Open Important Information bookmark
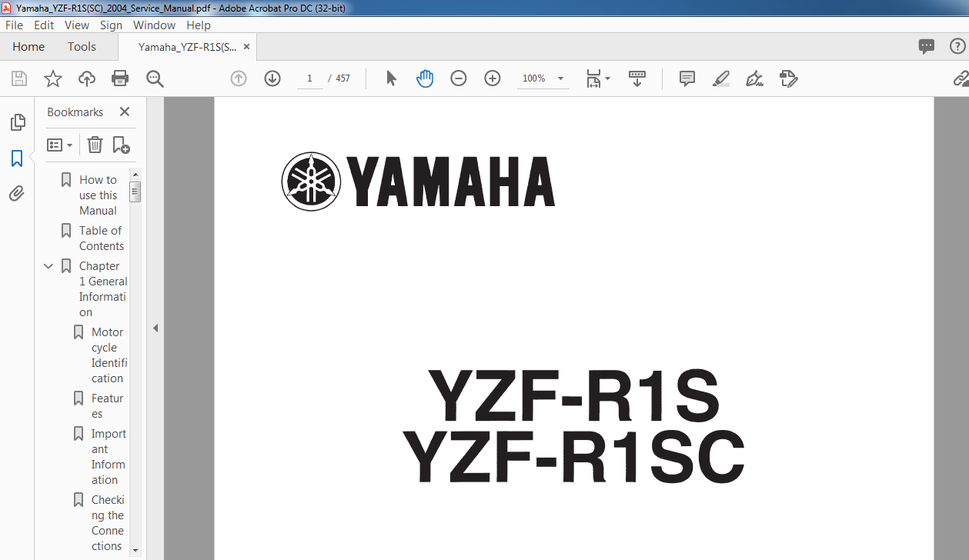The height and width of the screenshot is (560, 969). [109, 457]
